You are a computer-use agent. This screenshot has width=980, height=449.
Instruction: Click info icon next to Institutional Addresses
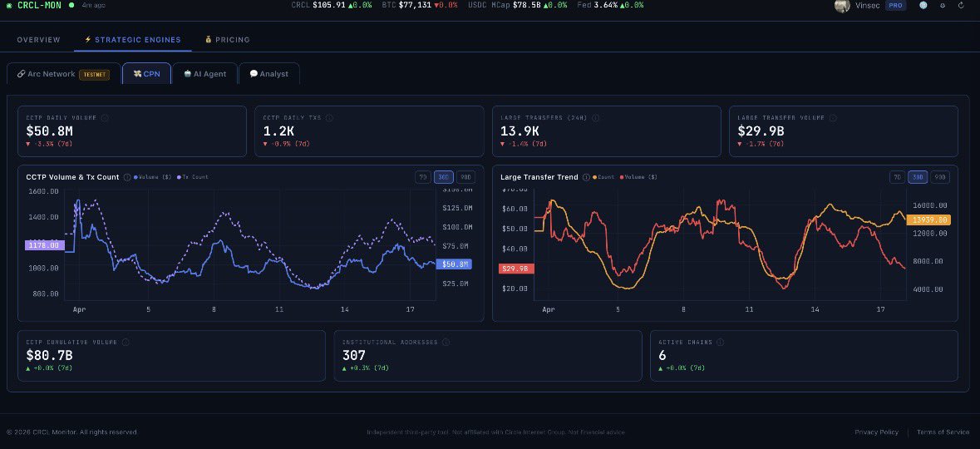[x=446, y=342]
